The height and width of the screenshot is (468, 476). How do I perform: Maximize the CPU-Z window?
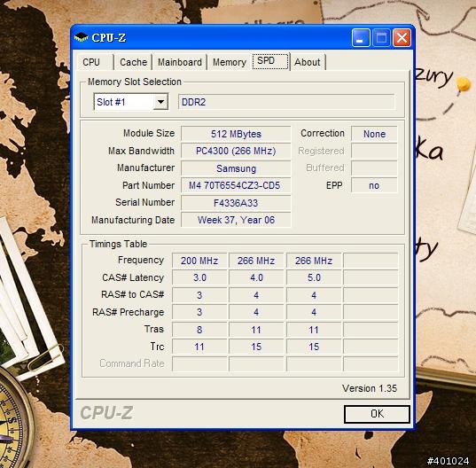(381, 38)
